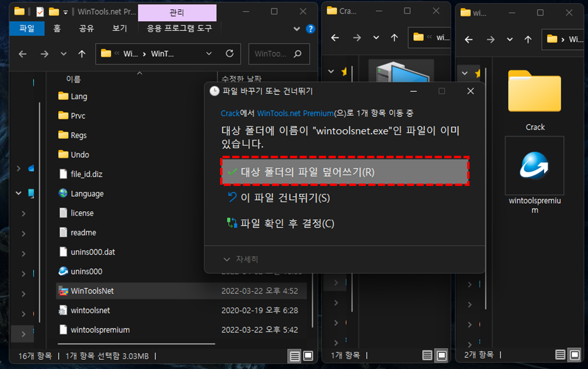Open recent locations dropdown in rightmost window
Viewport: 588px width, 369px height.
point(510,39)
